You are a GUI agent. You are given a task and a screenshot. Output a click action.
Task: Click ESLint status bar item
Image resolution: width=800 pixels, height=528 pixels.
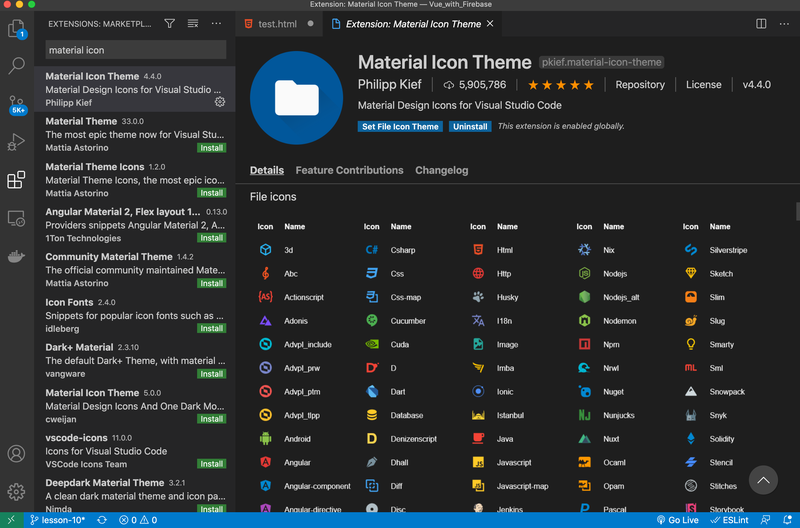(730, 520)
